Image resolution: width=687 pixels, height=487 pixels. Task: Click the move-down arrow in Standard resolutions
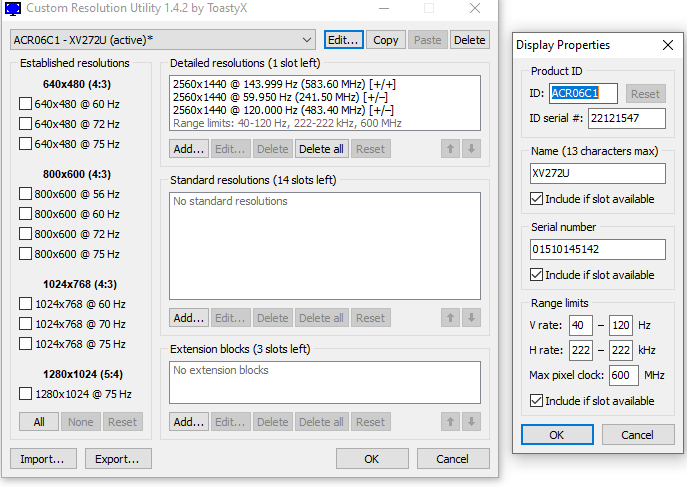pyautogui.click(x=471, y=318)
